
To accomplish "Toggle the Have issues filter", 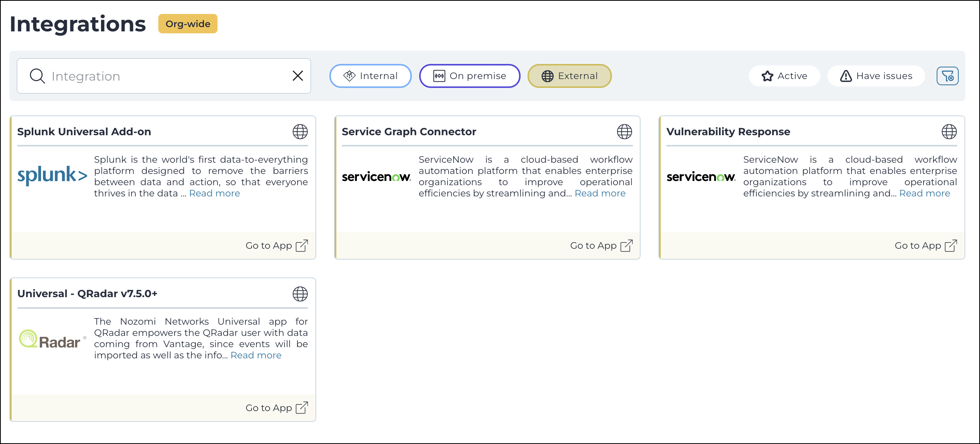I will (876, 76).
